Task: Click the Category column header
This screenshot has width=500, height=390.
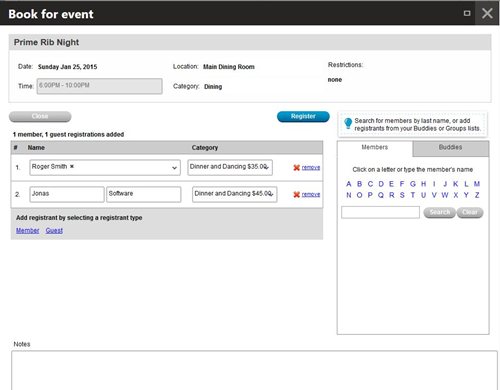Action: (x=205, y=147)
